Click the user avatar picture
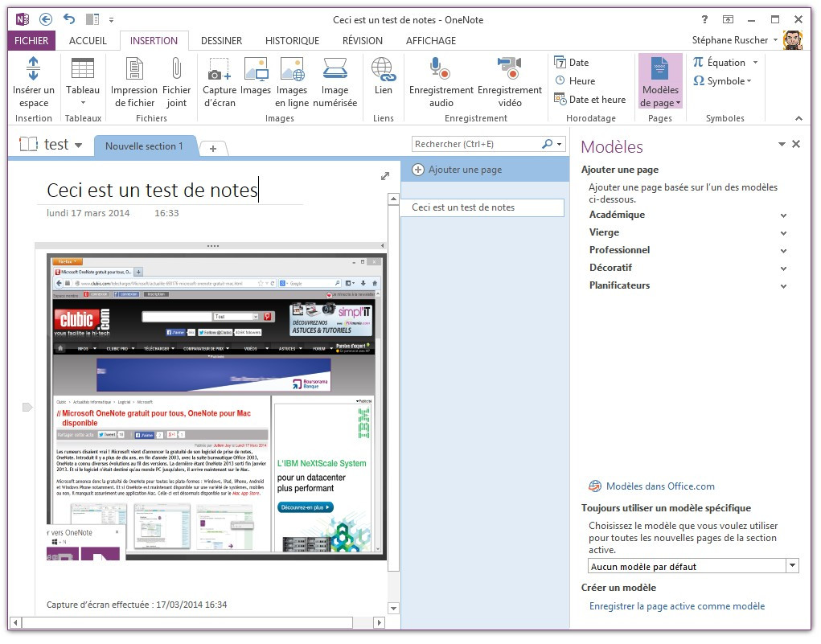821x644 pixels. (x=792, y=39)
